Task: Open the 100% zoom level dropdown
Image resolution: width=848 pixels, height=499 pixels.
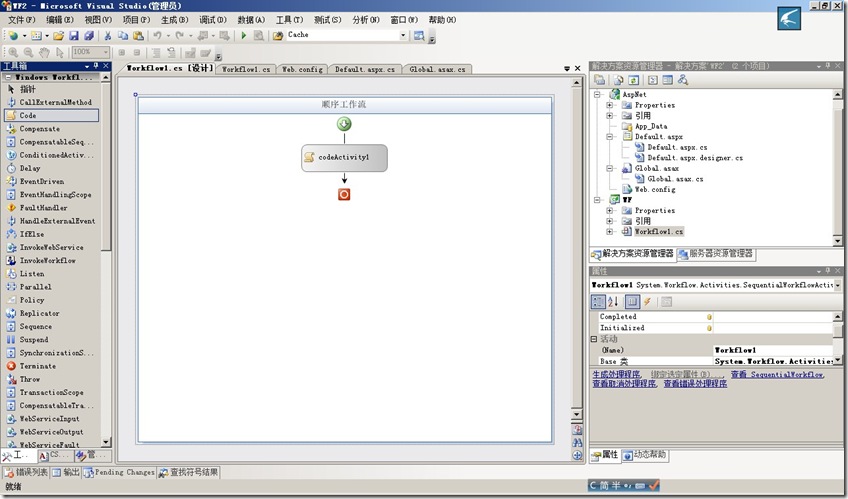Action: [105, 52]
